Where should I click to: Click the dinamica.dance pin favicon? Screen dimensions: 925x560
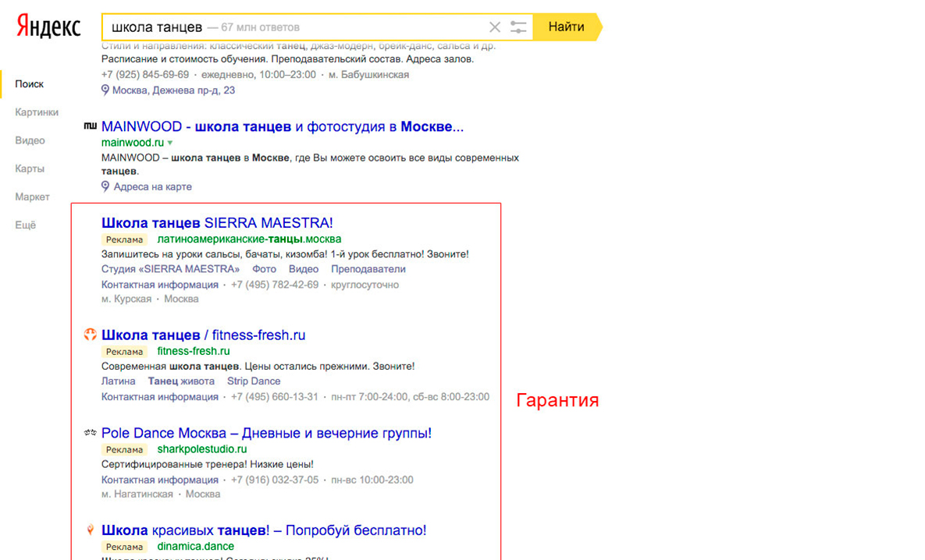point(91,530)
